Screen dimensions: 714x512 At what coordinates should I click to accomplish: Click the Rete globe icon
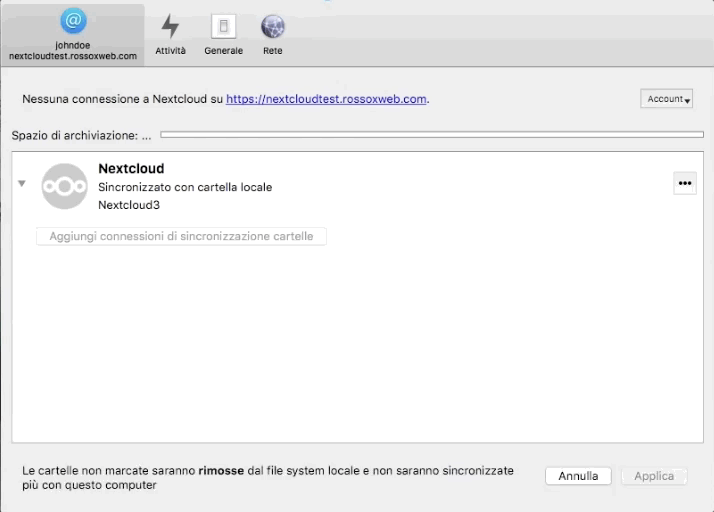[x=272, y=26]
